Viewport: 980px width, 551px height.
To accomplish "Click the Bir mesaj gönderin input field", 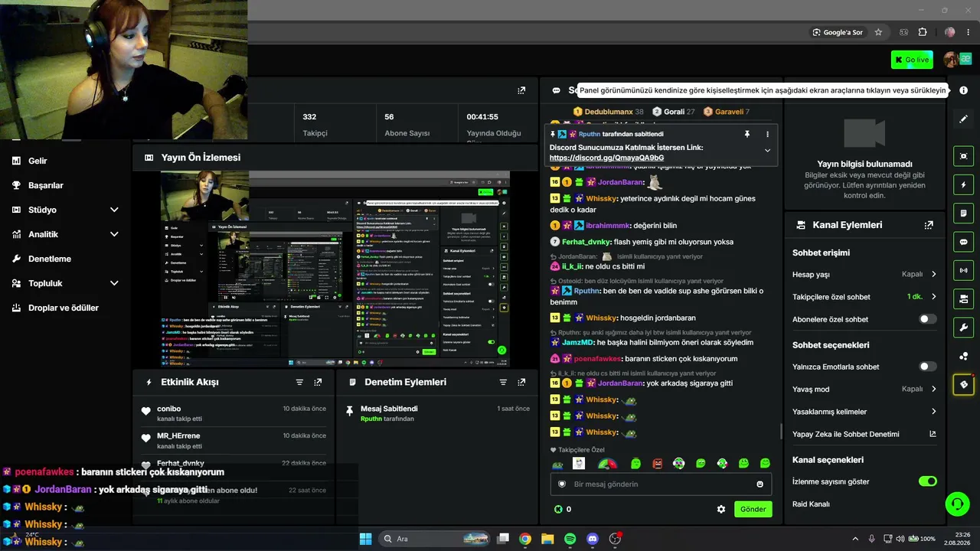I will 661,484.
